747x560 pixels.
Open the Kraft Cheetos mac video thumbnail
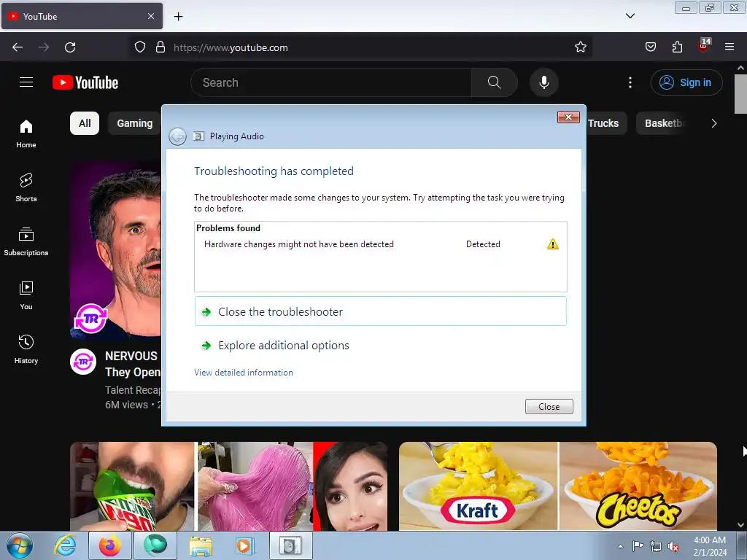click(558, 486)
